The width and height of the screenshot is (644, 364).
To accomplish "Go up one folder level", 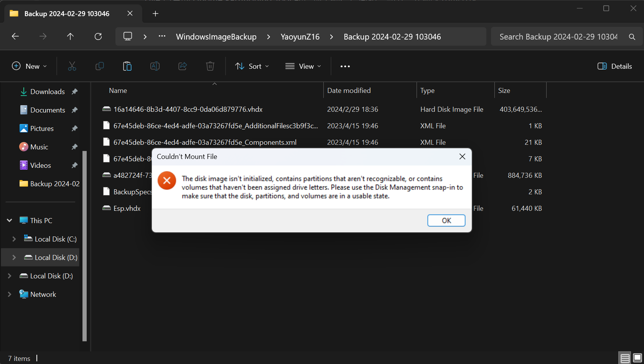I will (70, 36).
